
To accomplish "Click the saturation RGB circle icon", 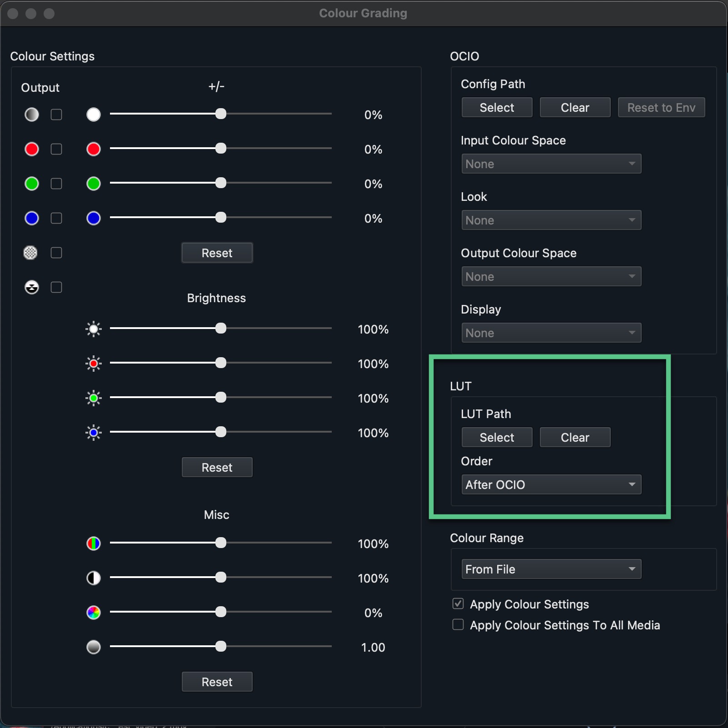I will pyautogui.click(x=94, y=544).
